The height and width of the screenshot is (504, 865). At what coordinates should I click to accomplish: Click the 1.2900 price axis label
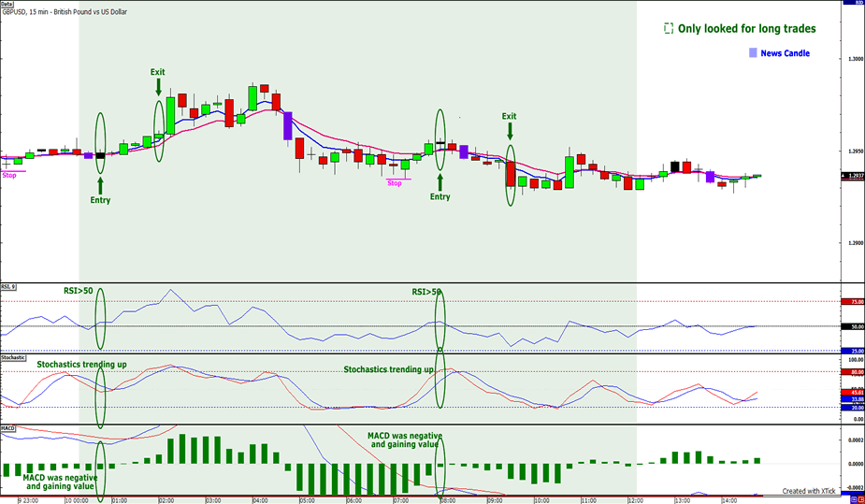pyautogui.click(x=854, y=243)
